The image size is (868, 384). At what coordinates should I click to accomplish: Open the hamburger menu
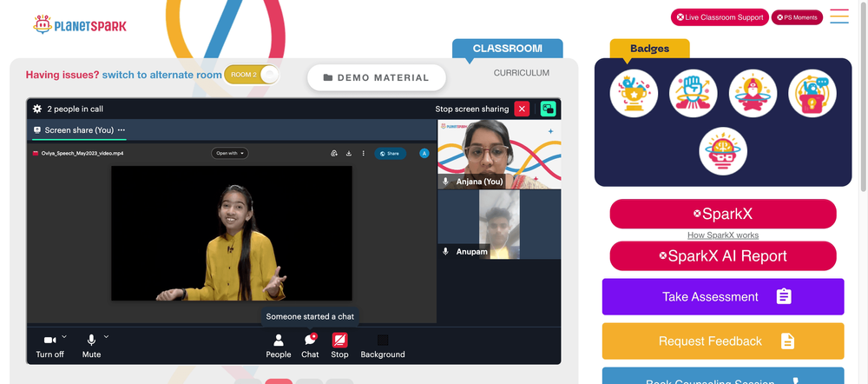839,17
